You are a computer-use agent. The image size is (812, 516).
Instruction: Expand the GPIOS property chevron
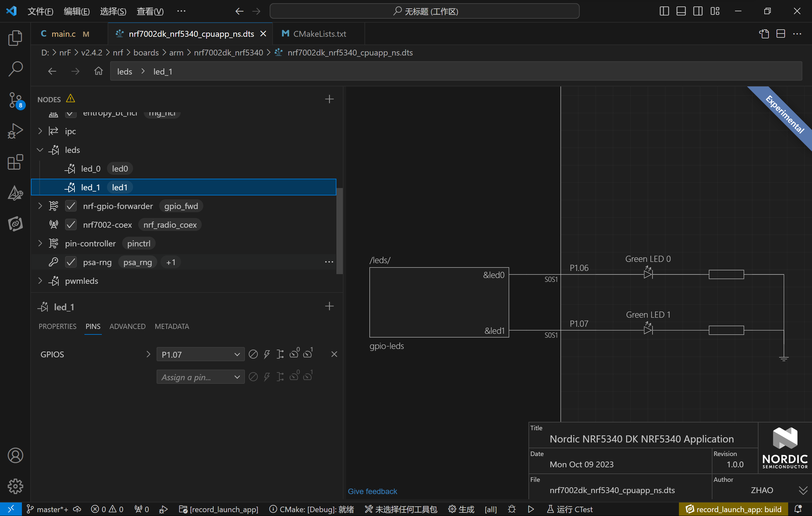148,354
